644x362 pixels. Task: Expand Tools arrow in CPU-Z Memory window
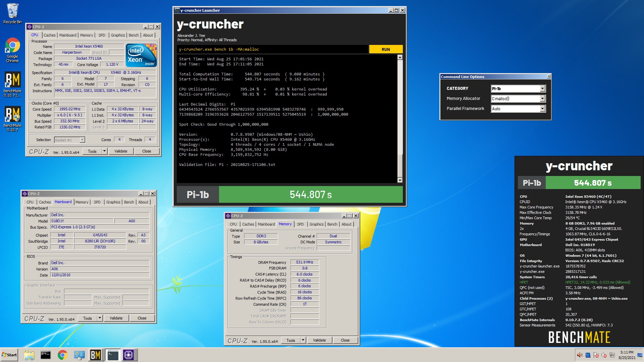(303, 341)
